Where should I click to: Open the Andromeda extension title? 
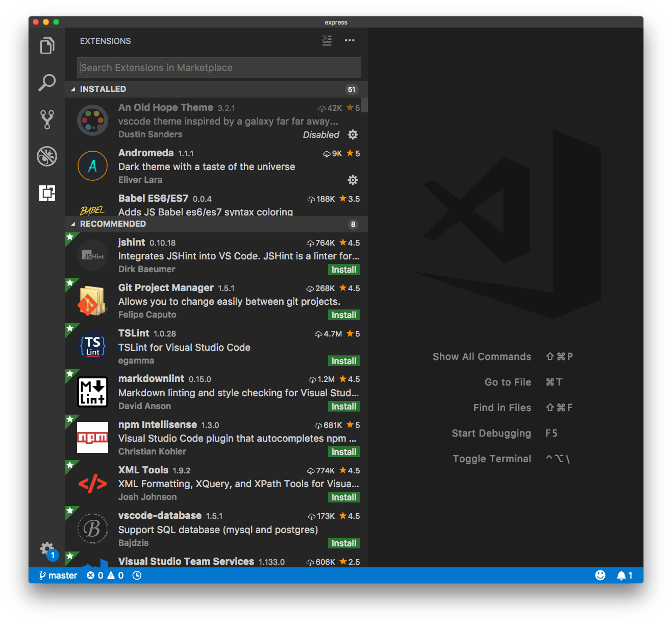coord(146,153)
